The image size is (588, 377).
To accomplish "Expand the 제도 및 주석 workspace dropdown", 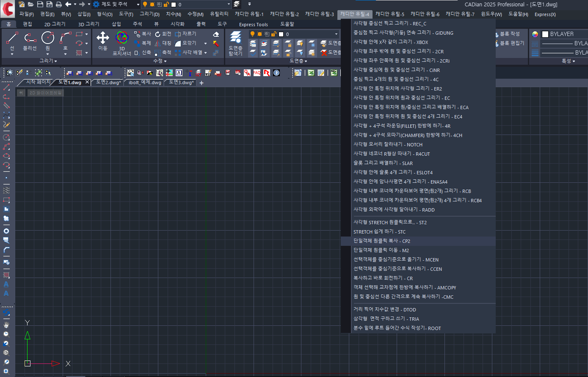I will tap(138, 4).
